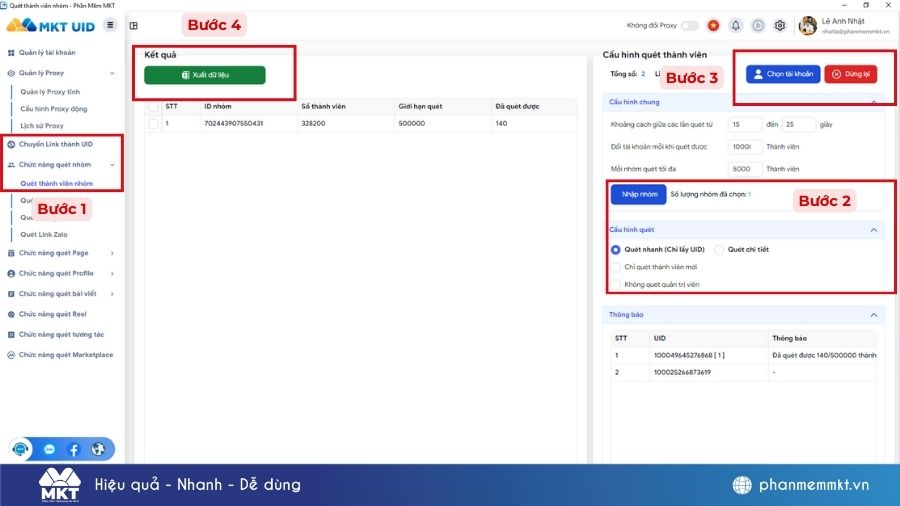
Task: Open Chuyển Link thành UID menu item
Action: tap(56, 145)
